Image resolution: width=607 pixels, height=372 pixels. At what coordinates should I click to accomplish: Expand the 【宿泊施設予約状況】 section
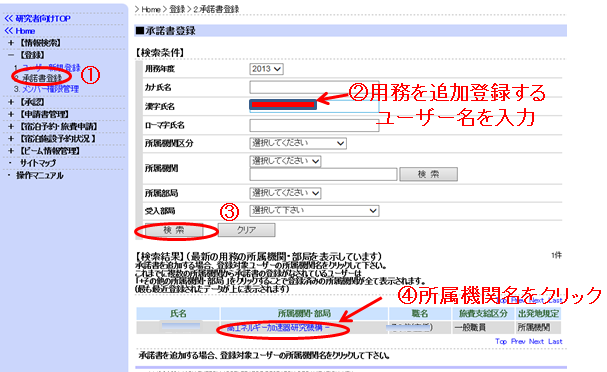[x=52, y=139]
